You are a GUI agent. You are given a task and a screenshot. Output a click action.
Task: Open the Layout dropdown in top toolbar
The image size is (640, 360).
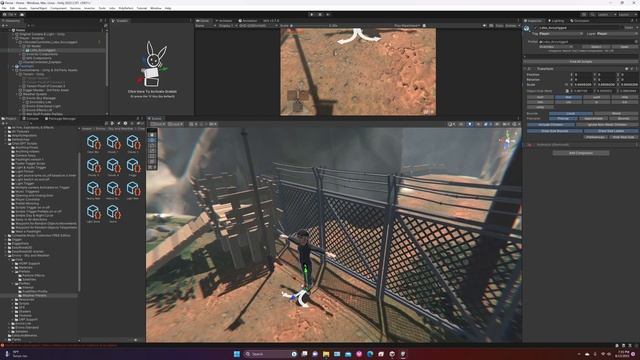pyautogui.click(x=627, y=14)
